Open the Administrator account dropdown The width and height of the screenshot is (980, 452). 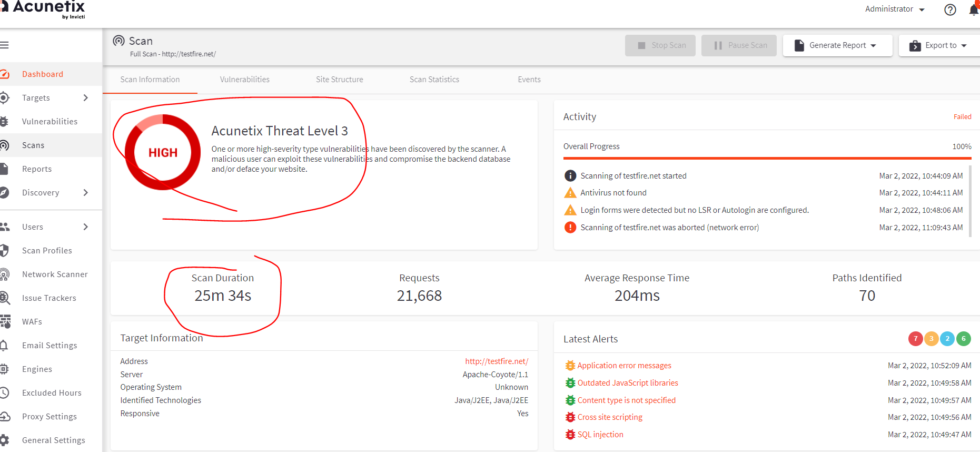point(895,9)
